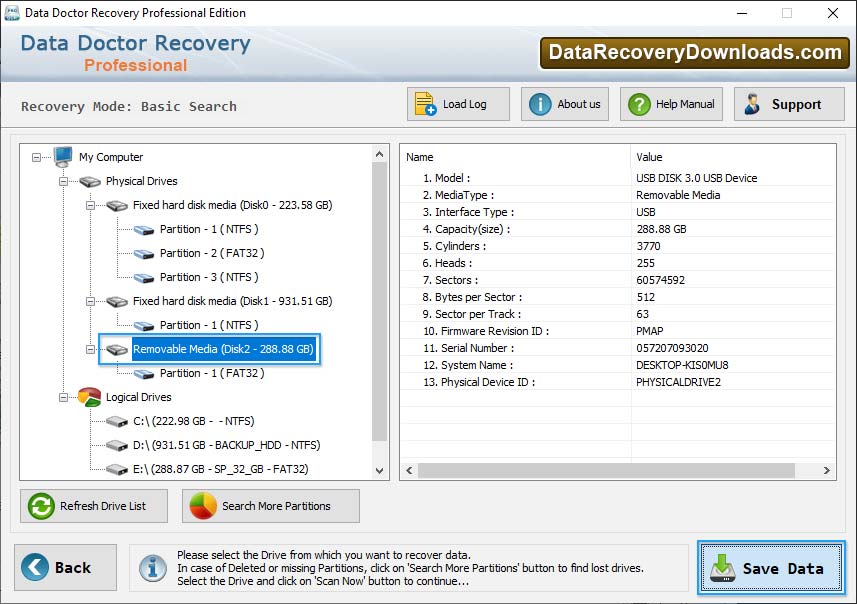Select Removable Media (Disk2 - 288.88 GB)
This screenshot has height=604, width=857.
pyautogui.click(x=223, y=349)
